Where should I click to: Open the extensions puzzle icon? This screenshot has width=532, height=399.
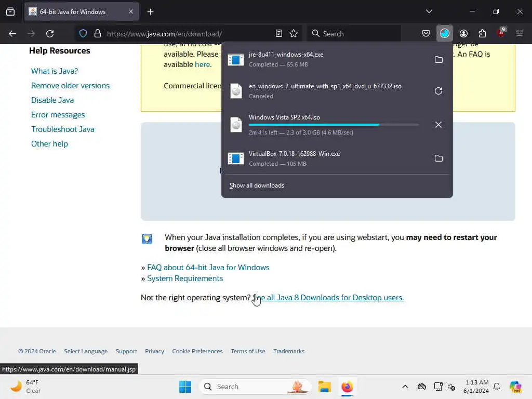[x=482, y=33]
